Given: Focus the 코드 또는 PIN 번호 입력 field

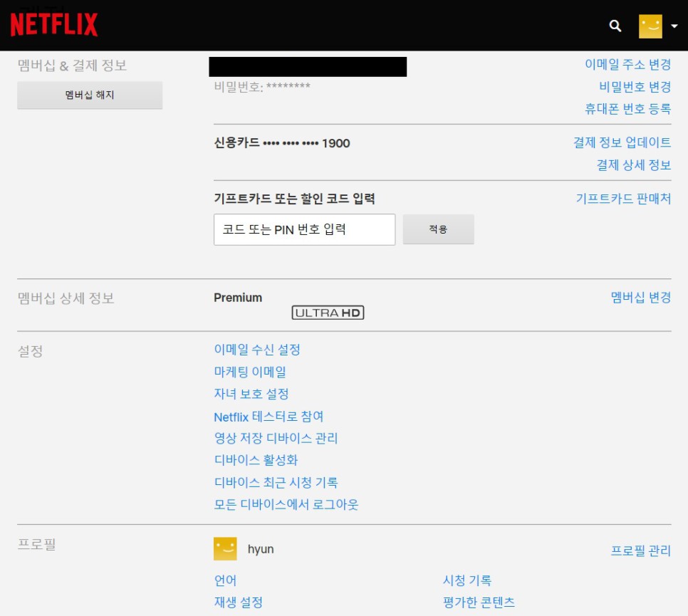Looking at the screenshot, I should pyautogui.click(x=305, y=229).
